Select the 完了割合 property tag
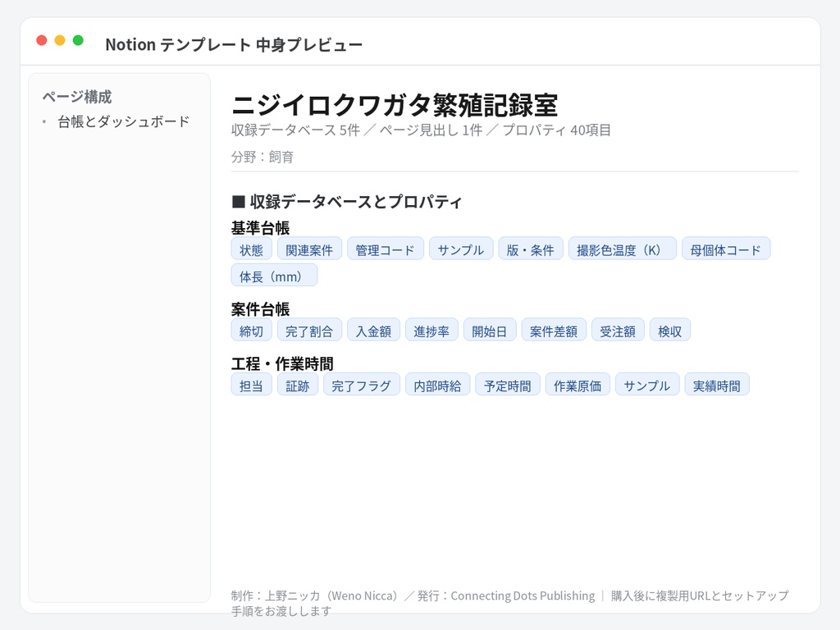840x630 pixels. [309, 331]
